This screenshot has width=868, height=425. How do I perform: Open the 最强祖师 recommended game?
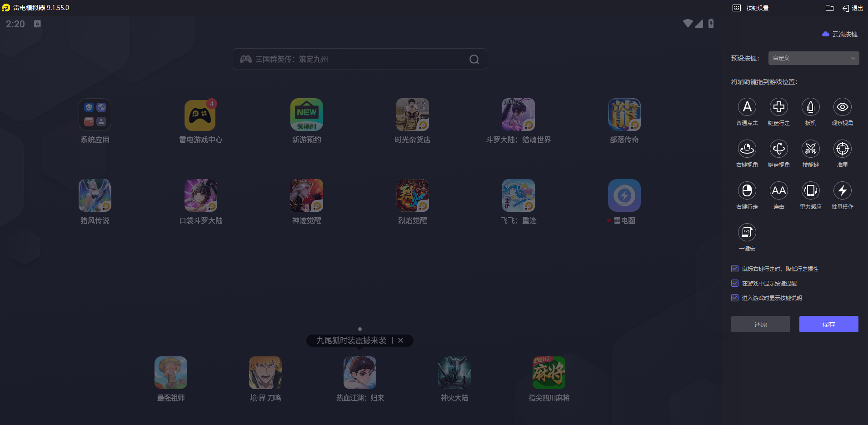pos(171,373)
